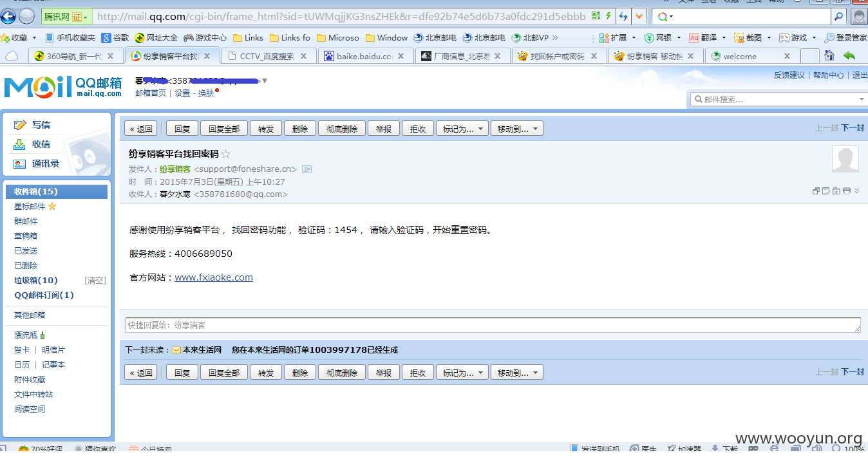Click the sender contact card icon
Screen dimensions: 868x457
click(x=307, y=169)
